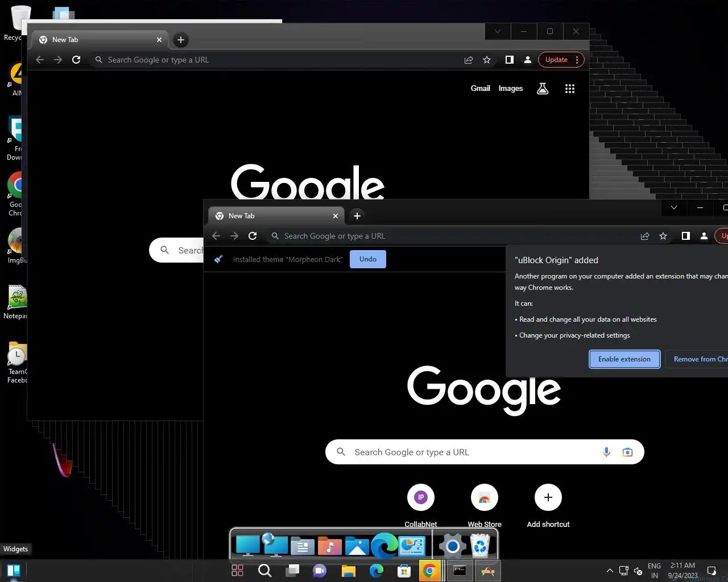Click the profile avatar icon in the back Chrome window
Image resolution: width=728 pixels, height=582 pixels.
pyautogui.click(x=528, y=60)
